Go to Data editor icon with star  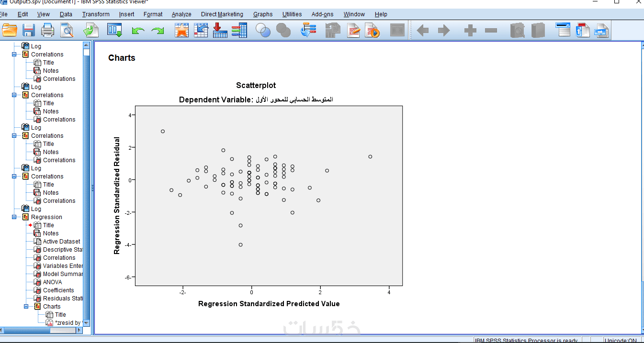click(181, 31)
